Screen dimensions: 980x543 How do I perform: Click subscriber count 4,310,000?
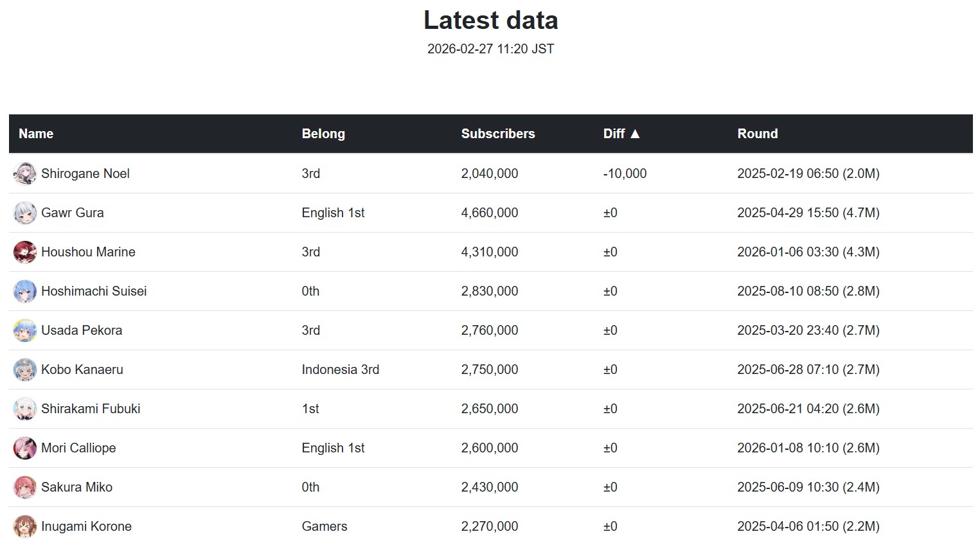(490, 252)
